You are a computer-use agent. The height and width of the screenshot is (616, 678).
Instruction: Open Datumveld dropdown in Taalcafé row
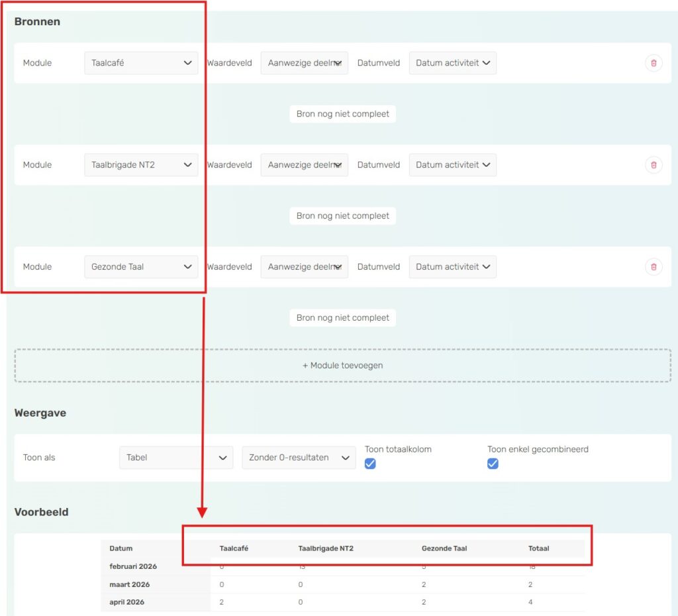pyautogui.click(x=452, y=63)
